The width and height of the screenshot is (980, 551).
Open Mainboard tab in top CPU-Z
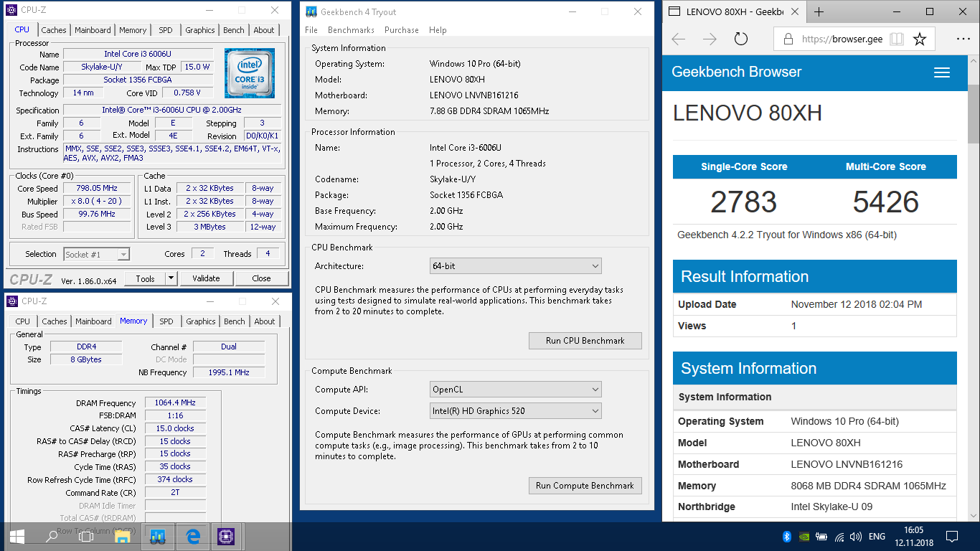(93, 30)
